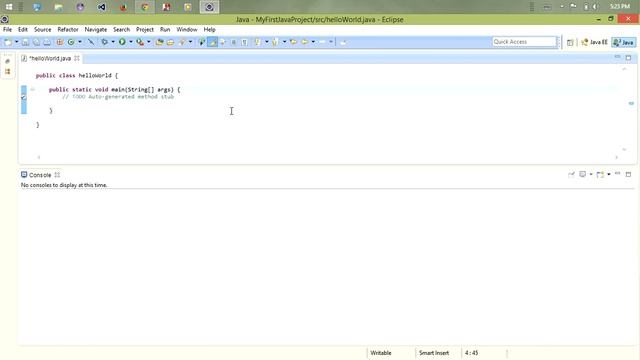Minimize the editor area

tap(618, 57)
